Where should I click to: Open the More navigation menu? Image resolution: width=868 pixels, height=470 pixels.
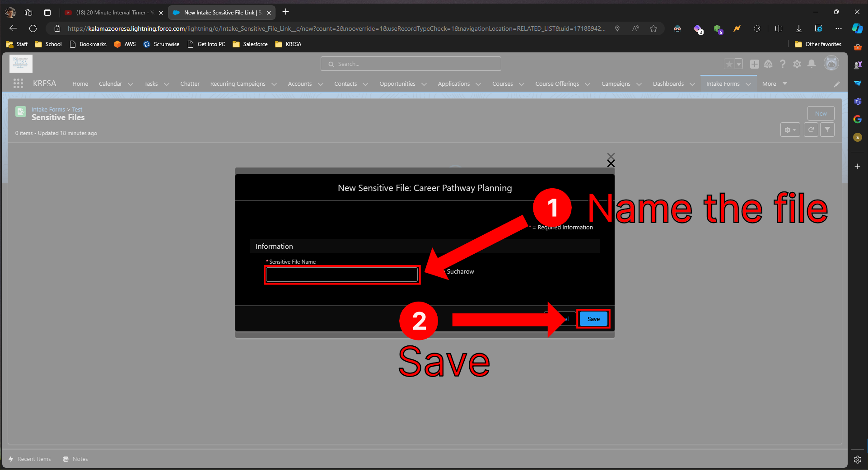click(774, 84)
